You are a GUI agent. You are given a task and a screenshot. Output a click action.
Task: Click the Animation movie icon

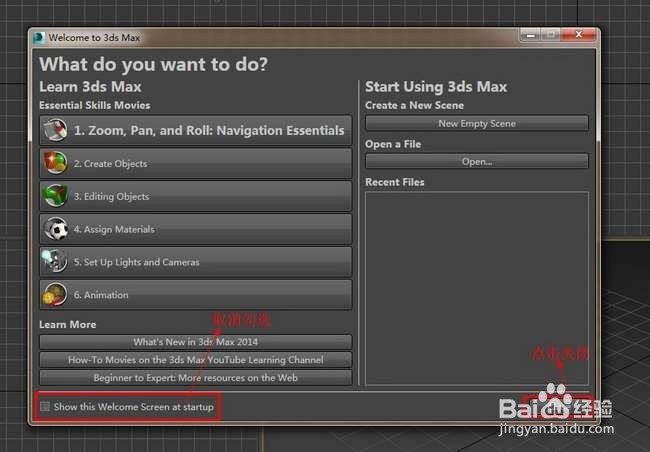pyautogui.click(x=55, y=294)
